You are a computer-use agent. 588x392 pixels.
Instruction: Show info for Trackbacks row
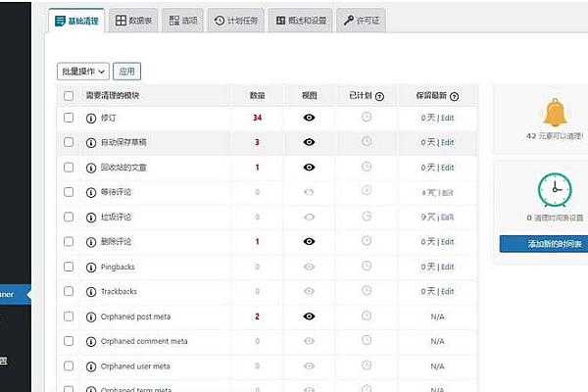coord(91,292)
